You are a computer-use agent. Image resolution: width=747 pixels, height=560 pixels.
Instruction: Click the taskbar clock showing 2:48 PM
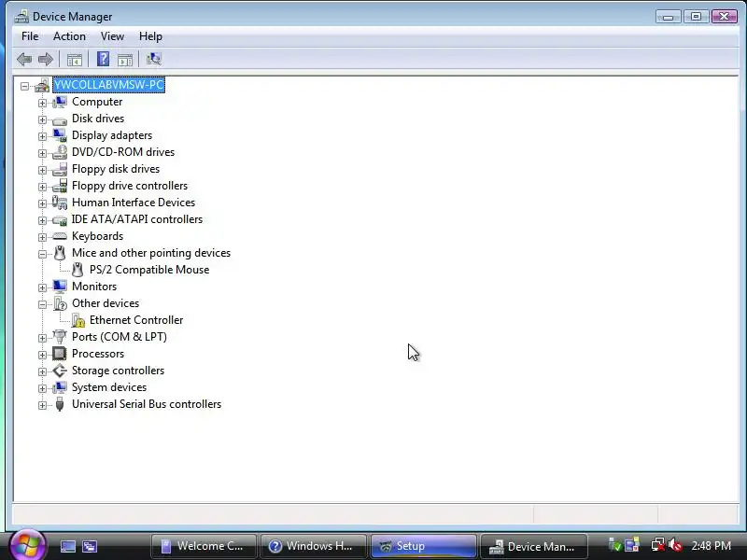712,546
